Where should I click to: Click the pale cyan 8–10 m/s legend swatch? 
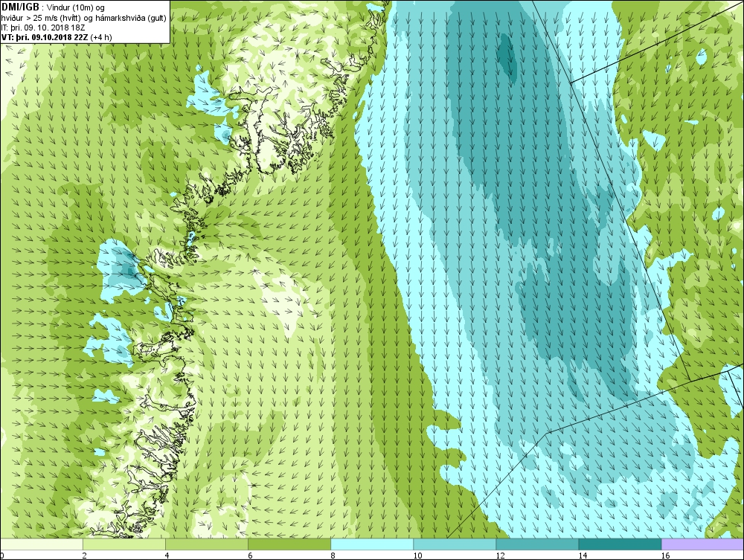pos(372,544)
